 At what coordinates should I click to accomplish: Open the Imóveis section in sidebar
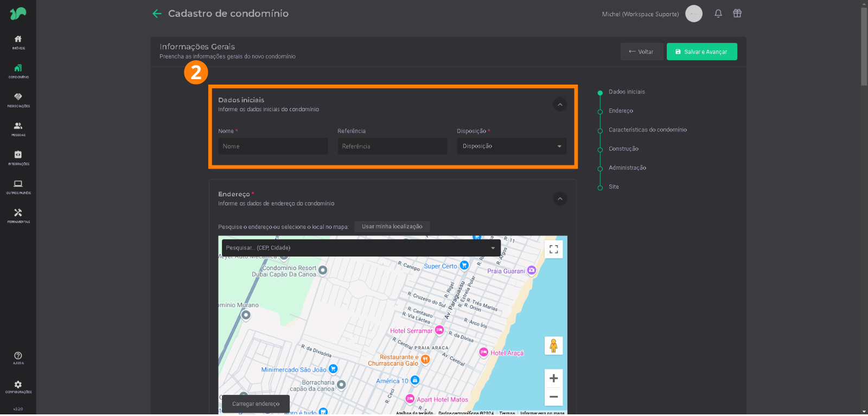point(18,42)
